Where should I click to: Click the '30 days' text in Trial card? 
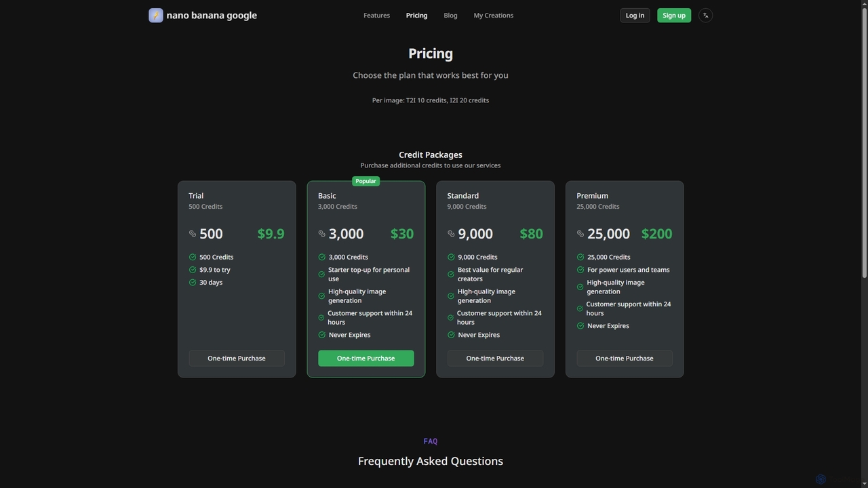point(211,283)
